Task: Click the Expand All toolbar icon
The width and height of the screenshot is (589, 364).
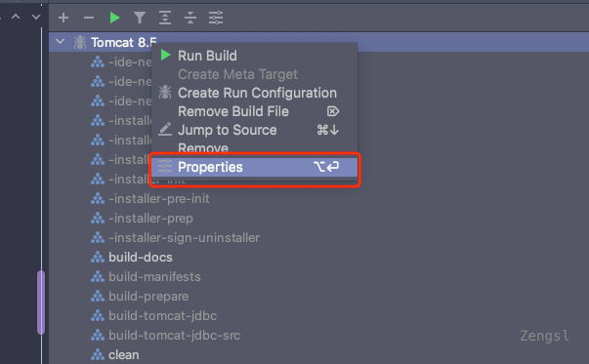Action: 165,18
